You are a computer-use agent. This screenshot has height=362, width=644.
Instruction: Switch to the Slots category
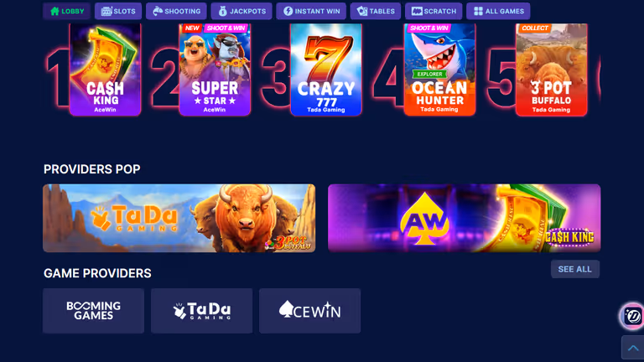click(118, 11)
